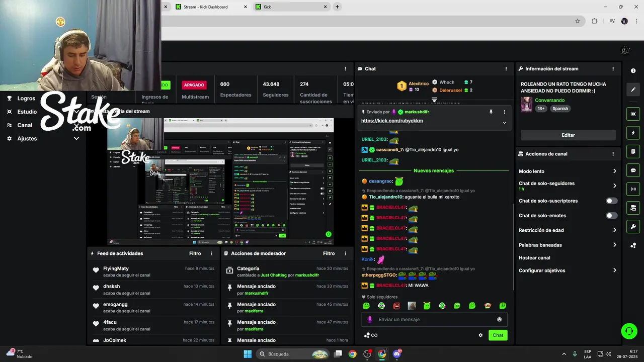This screenshot has width=644, height=362.
Task: Click the Conversando category label
Action: pos(550,101)
